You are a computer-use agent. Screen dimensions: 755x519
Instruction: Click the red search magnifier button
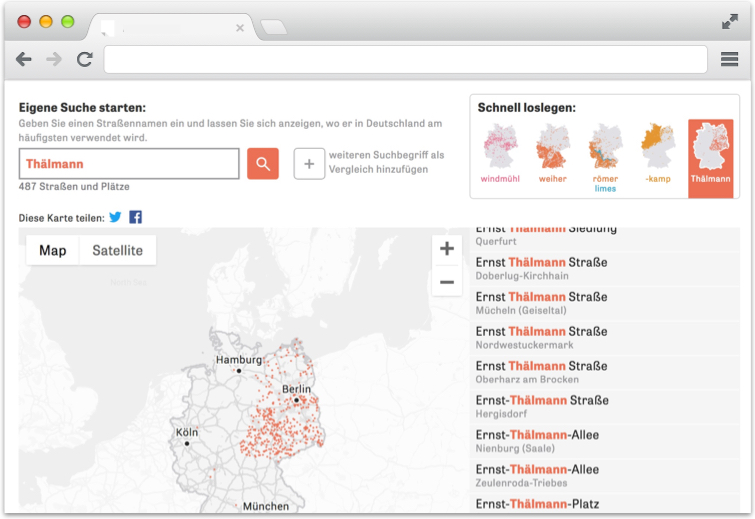[263, 163]
